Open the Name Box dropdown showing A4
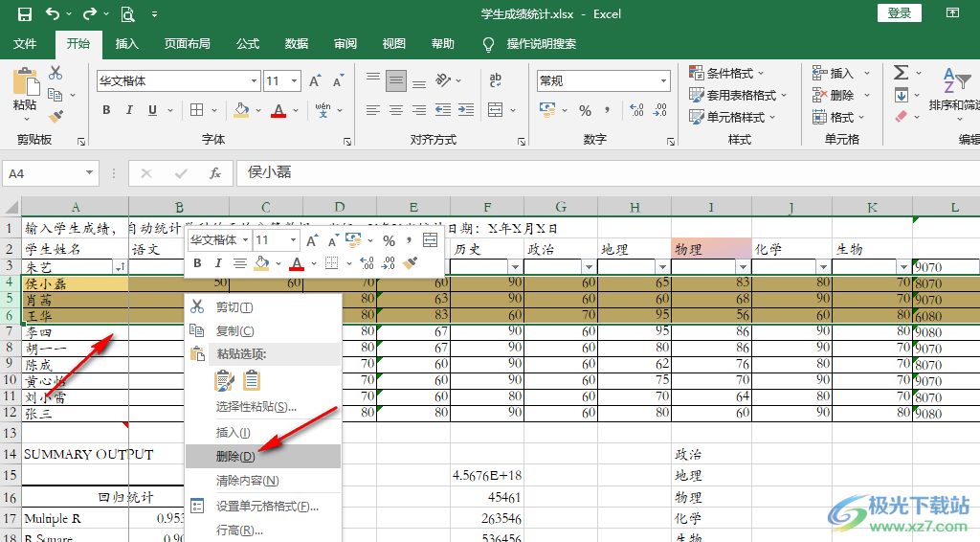This screenshot has width=980, height=542. [90, 173]
